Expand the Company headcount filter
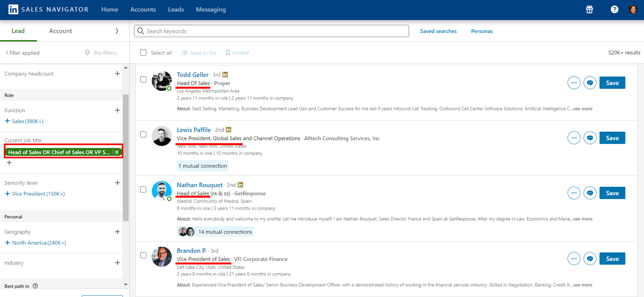The width and height of the screenshot is (644, 297). point(117,74)
